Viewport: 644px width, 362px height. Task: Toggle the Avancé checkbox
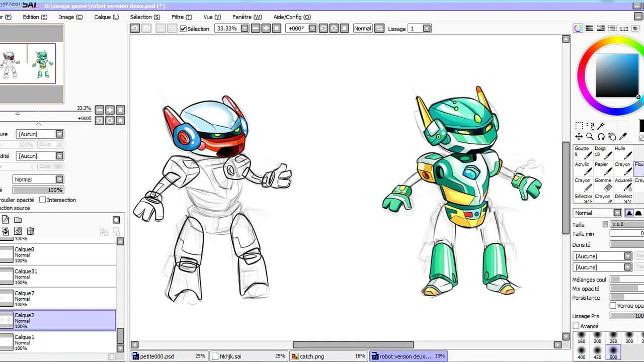pos(576,326)
